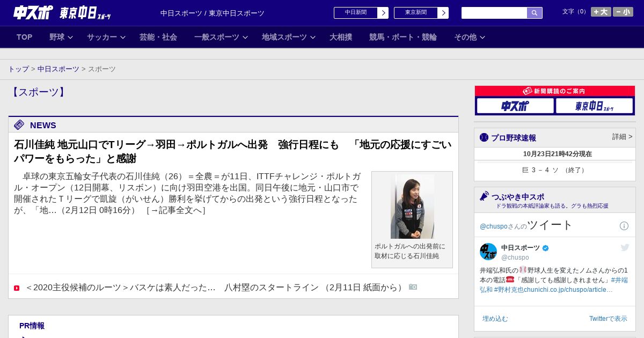644x338 pixels.
Task: Click baseball icon beside プロ野球速報
Action: click(484, 137)
